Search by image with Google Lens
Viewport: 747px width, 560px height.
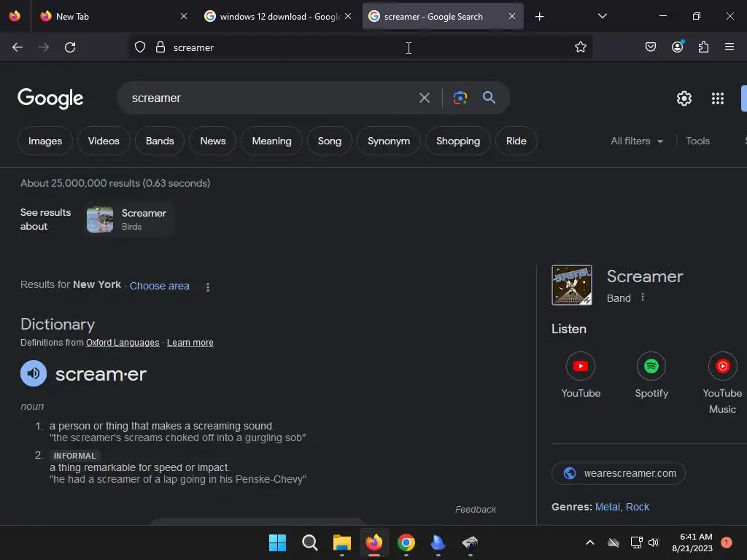460,98
